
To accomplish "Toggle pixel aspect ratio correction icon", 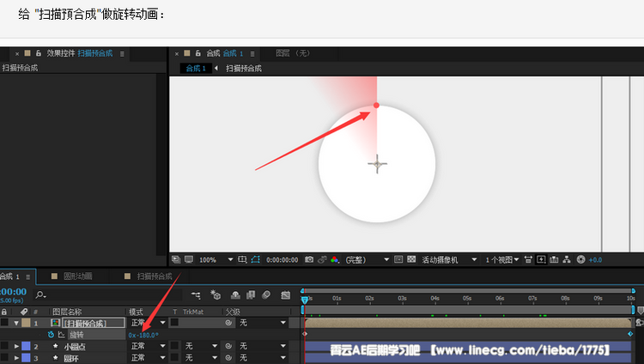I will (x=528, y=259).
